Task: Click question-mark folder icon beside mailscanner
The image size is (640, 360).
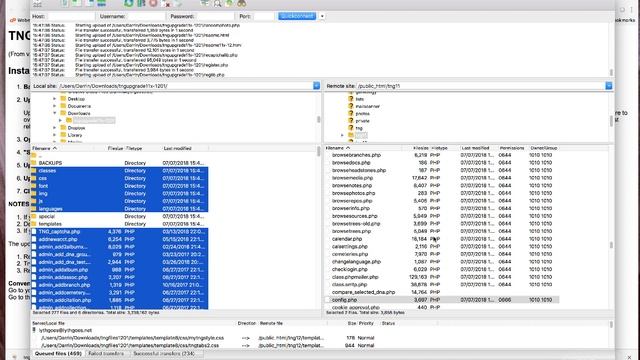Action: (x=351, y=106)
